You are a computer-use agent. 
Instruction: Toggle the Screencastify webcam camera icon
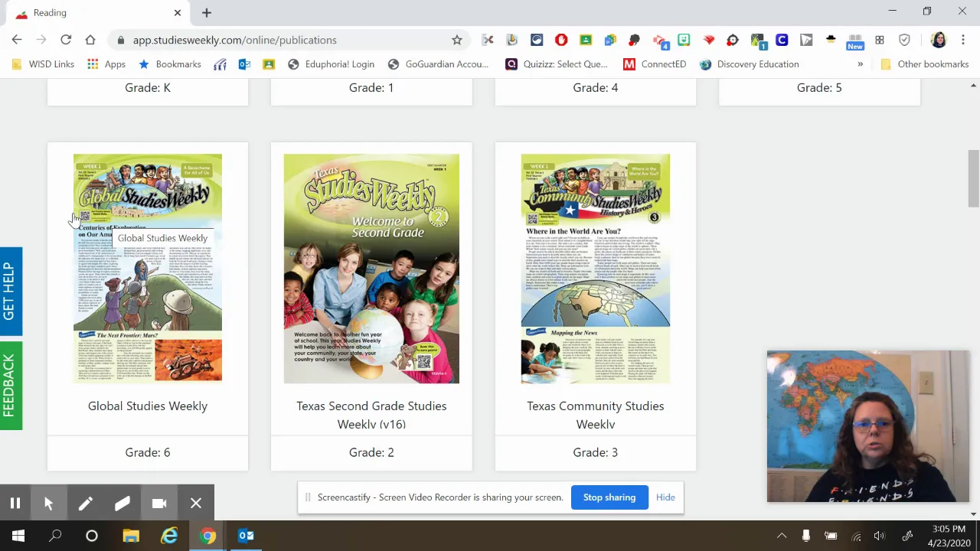[x=158, y=503]
